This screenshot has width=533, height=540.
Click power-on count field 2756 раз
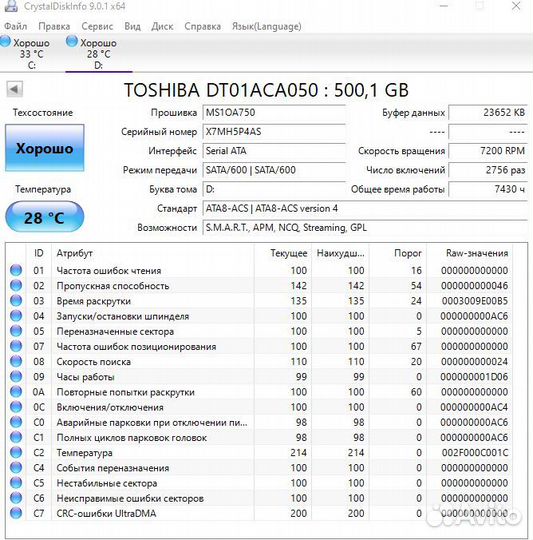click(x=488, y=170)
